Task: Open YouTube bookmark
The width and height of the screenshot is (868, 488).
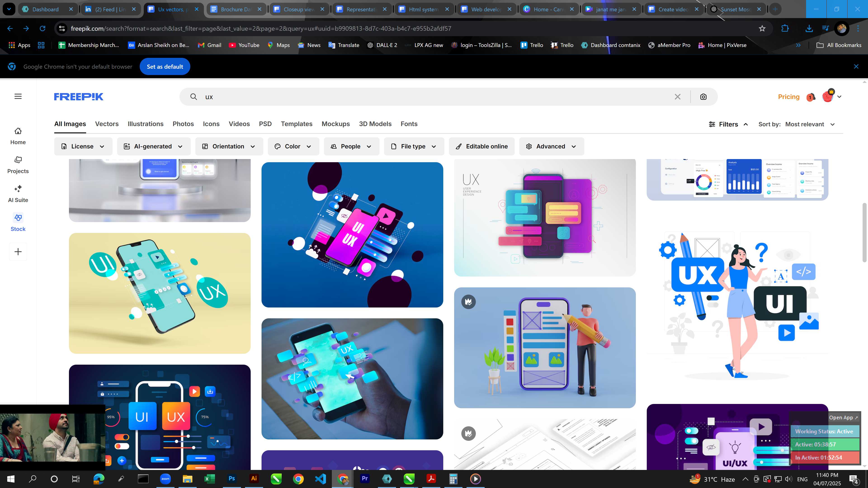Action: (x=244, y=45)
